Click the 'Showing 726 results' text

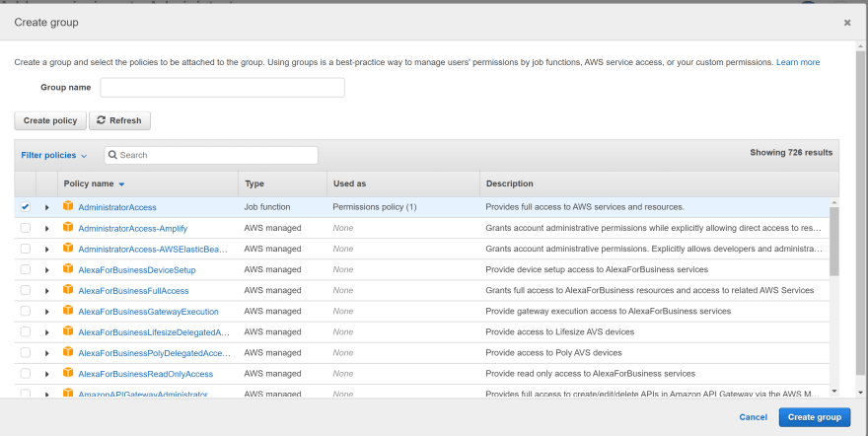coord(791,153)
